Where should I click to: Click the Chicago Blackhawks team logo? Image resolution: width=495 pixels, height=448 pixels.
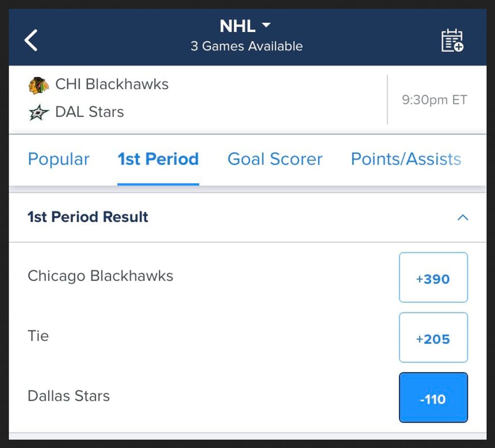point(39,84)
